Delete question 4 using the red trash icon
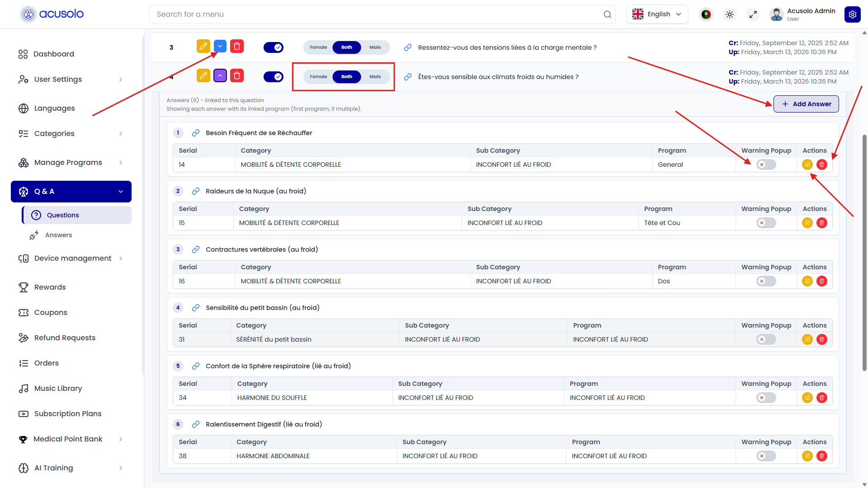Viewport: 868px width, 488px height. [237, 75]
